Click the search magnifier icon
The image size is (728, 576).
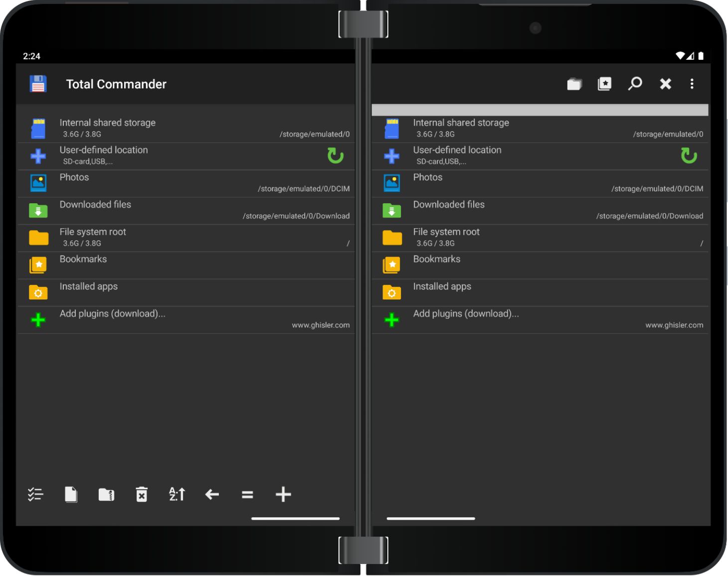pos(635,84)
